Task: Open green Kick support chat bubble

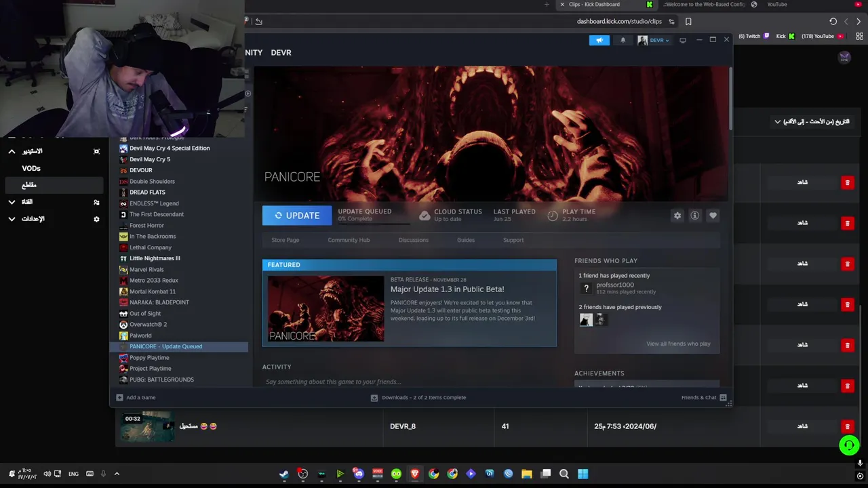Action: 849,445
